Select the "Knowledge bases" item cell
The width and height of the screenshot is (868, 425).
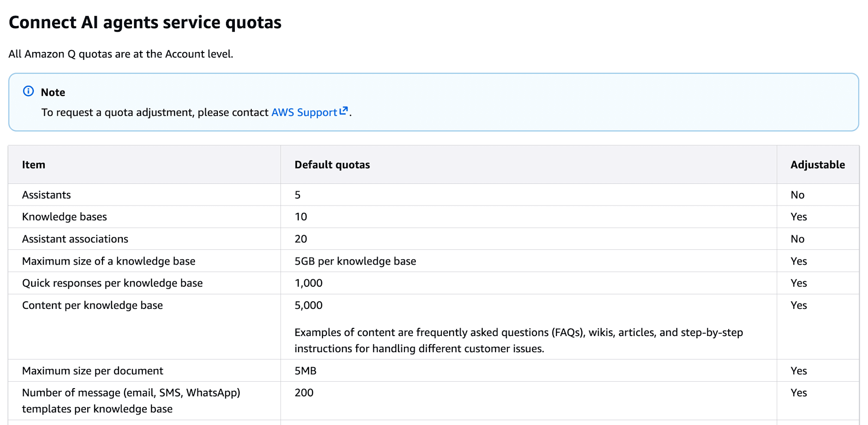point(64,216)
